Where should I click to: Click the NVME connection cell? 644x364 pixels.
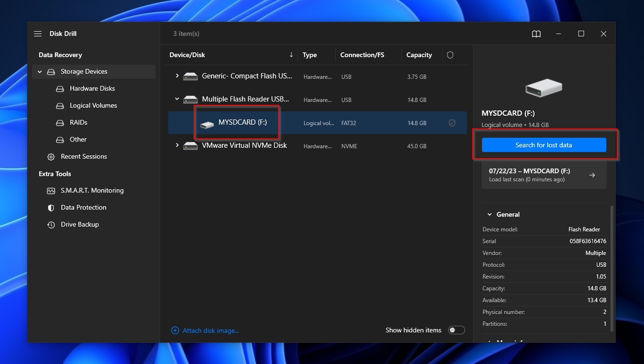349,146
